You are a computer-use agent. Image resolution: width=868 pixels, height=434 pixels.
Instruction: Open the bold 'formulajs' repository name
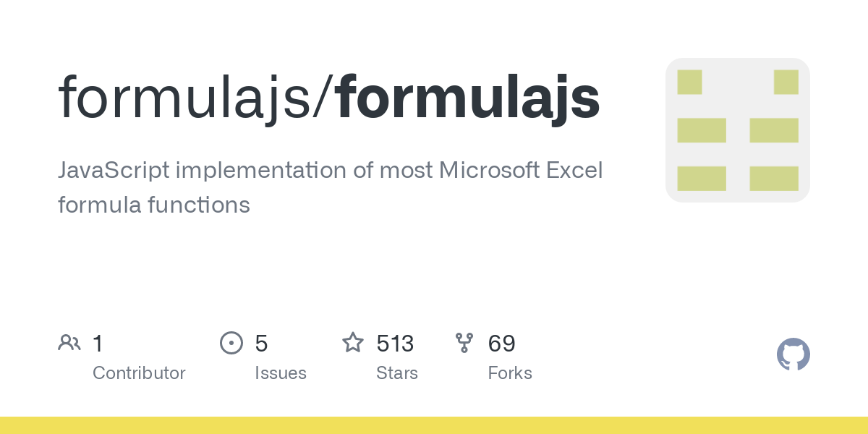point(468,98)
